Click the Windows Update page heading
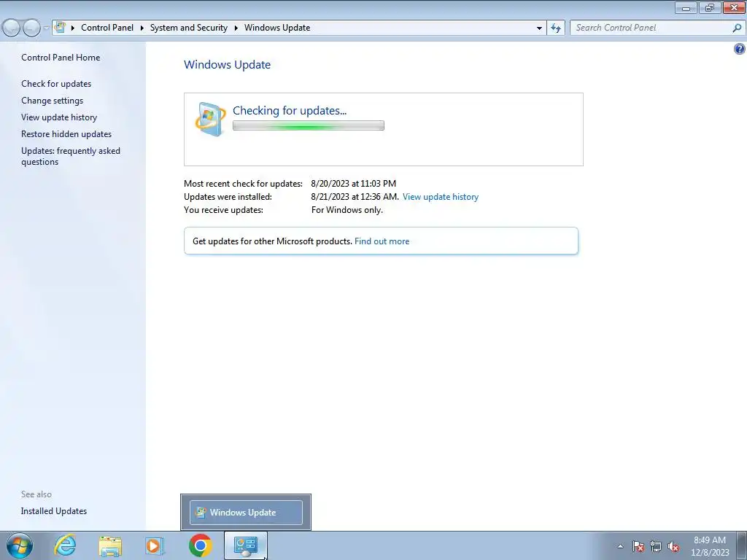 tap(228, 64)
